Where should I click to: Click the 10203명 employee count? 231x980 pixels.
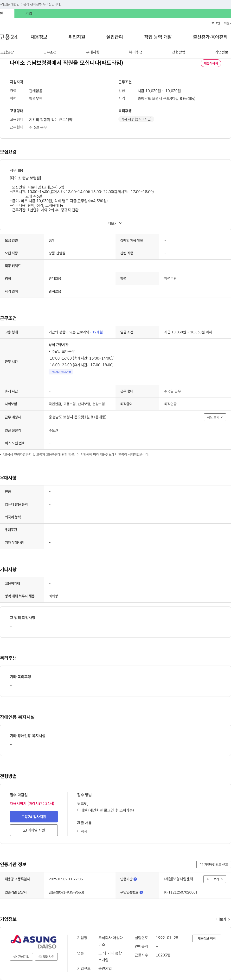tap(163, 955)
